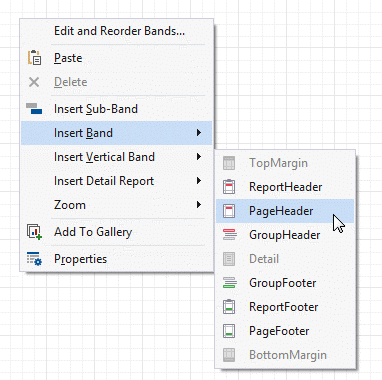Select Detail in the band submenu
382x380 pixels.
285,259
